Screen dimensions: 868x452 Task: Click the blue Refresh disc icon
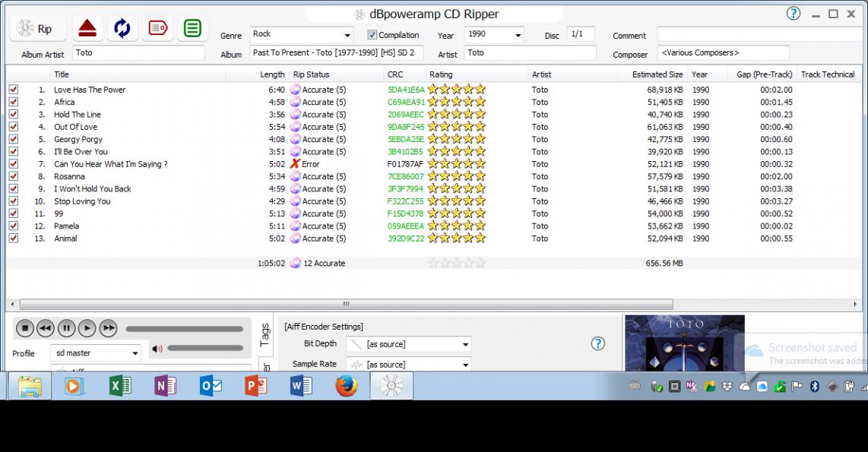122,29
